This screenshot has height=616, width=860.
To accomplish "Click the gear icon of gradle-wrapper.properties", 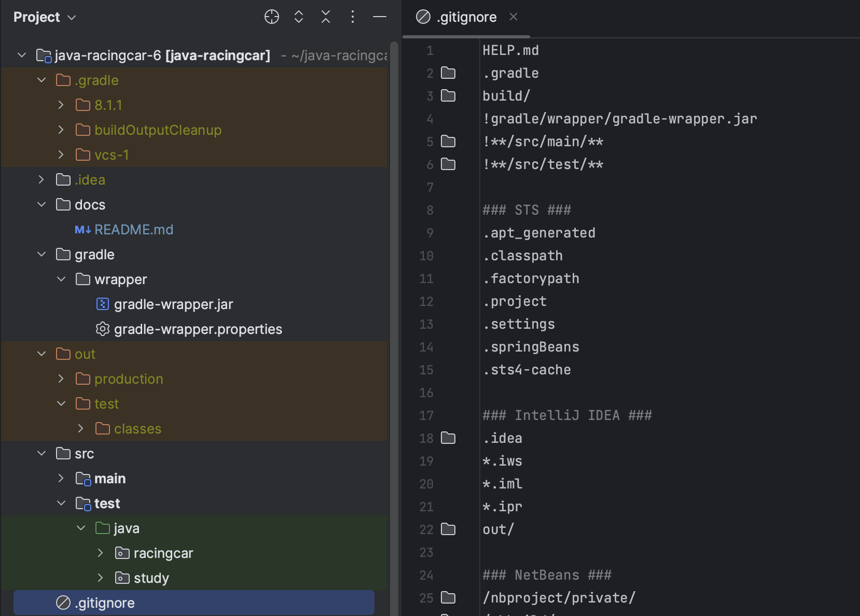I will pyautogui.click(x=103, y=329).
